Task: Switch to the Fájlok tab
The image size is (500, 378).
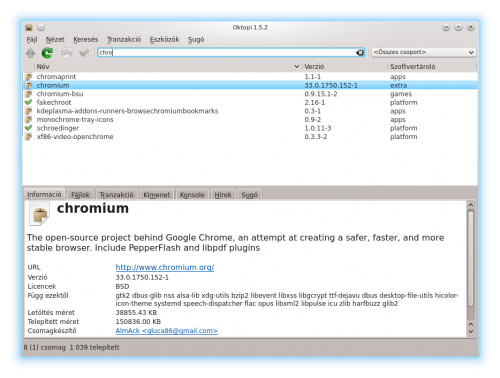Action: (80, 195)
